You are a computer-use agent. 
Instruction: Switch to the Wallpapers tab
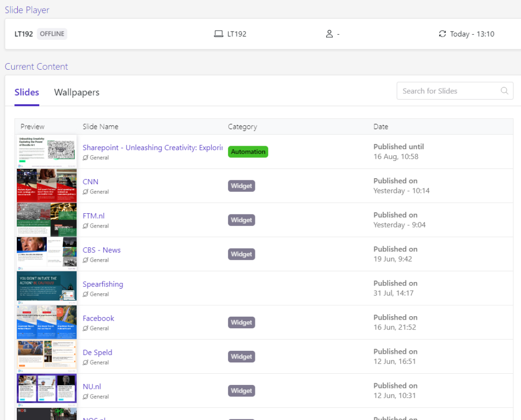tap(77, 93)
